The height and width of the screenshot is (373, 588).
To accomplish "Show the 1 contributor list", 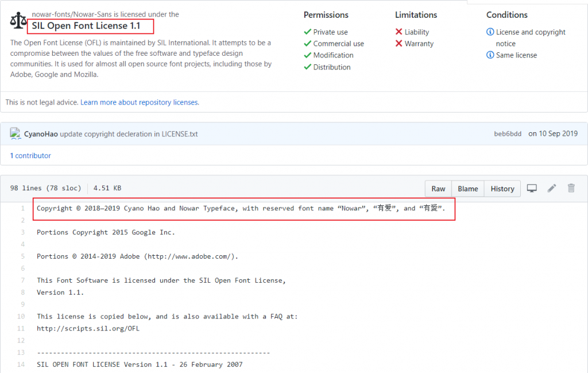I will pyautogui.click(x=30, y=156).
